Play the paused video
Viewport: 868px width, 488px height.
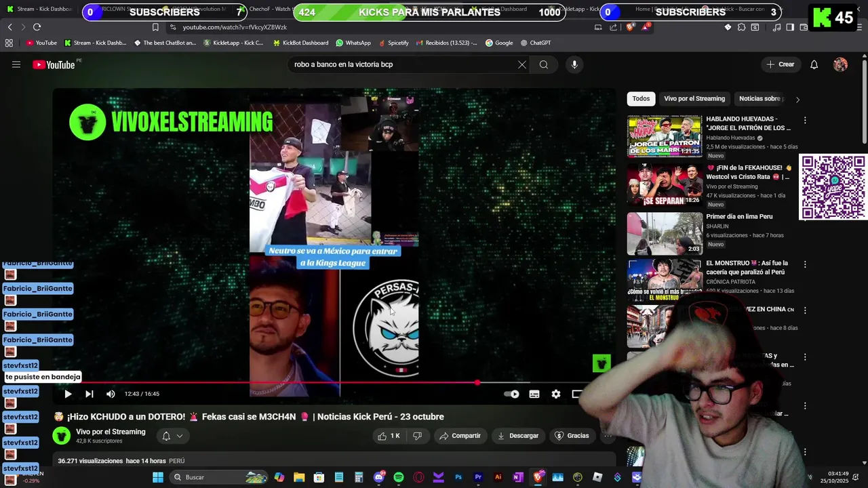click(68, 394)
